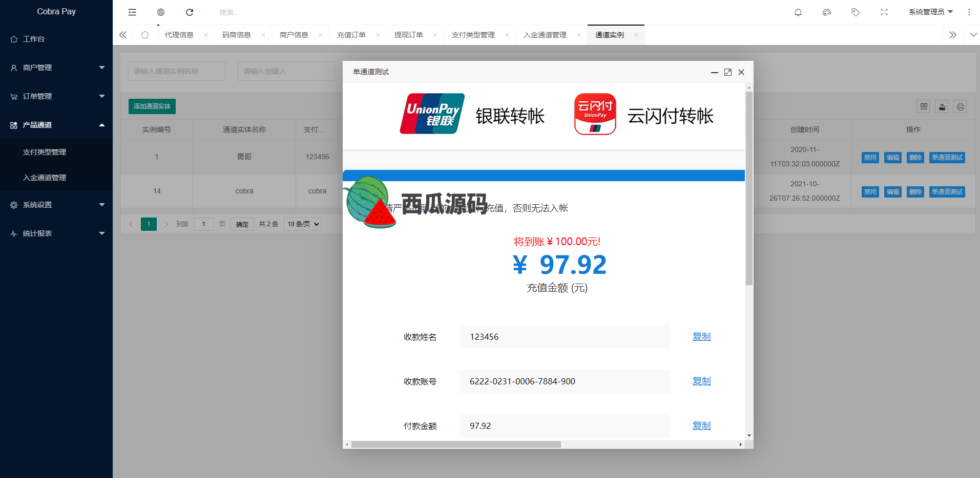The image size is (980, 478).
Task: Close the 通道实例 tab
Action: 636,35
